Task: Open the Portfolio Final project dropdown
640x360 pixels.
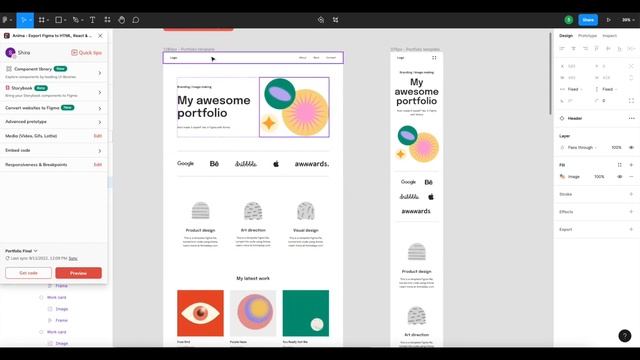Action: pos(21,251)
